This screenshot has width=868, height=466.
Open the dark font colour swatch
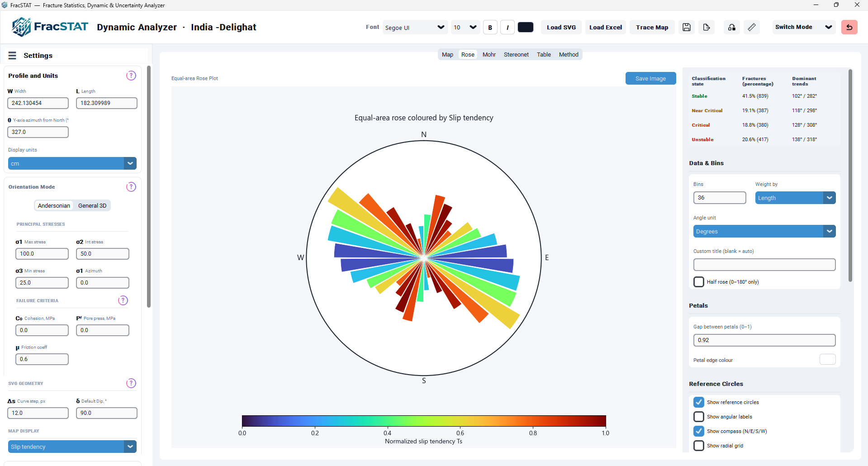(526, 27)
